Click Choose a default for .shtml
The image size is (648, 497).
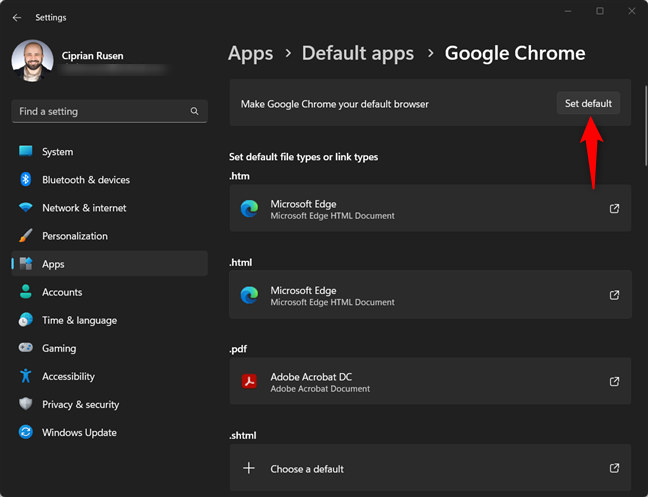pyautogui.click(x=430, y=468)
